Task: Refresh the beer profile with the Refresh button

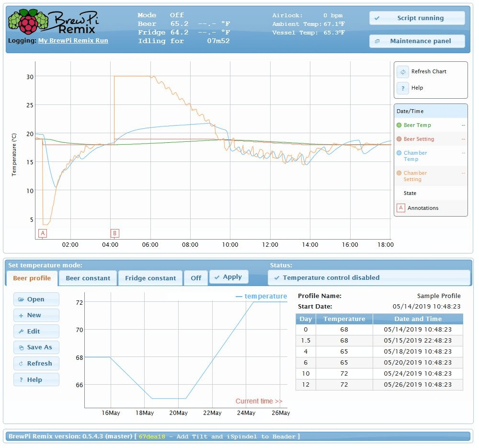Action: 36,364
